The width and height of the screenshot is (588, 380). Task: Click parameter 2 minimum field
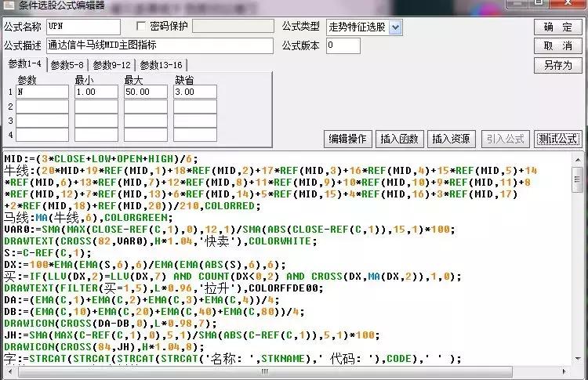96,107
